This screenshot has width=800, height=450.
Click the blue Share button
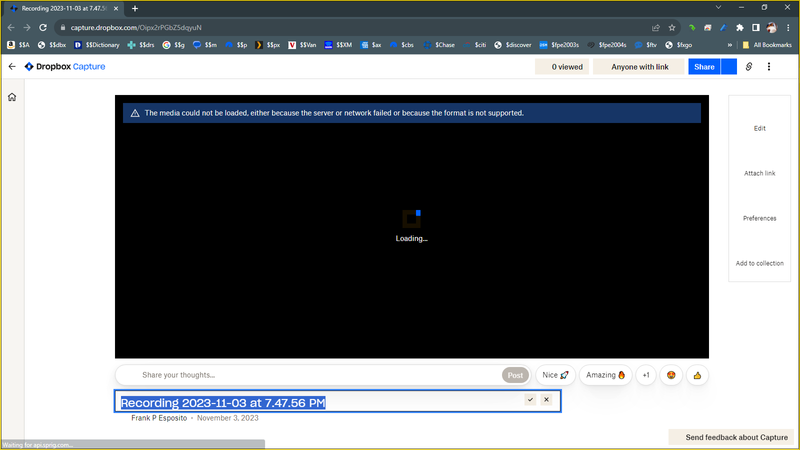tap(704, 67)
